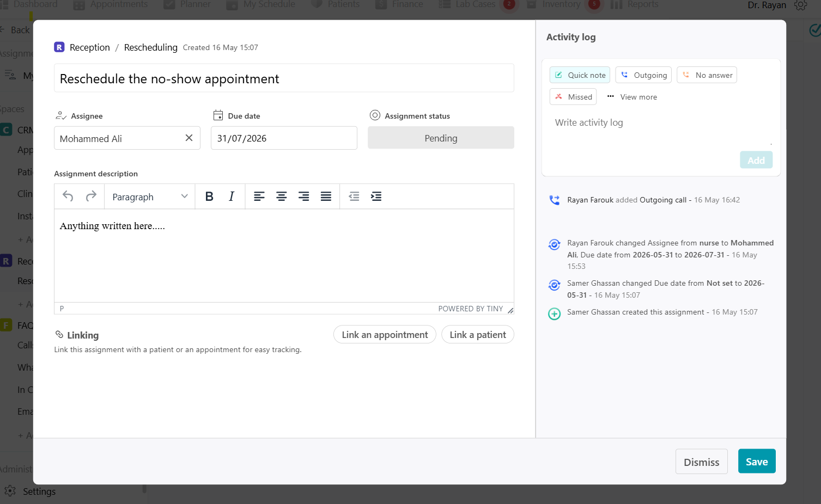Justify the description text
The width and height of the screenshot is (821, 504).
[326, 196]
